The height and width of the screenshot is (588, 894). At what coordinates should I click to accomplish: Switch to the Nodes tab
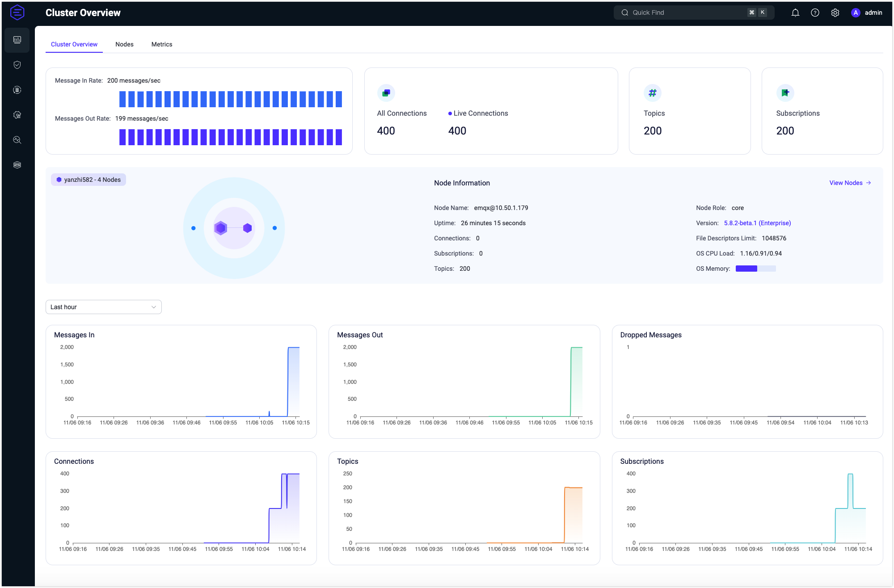tap(124, 44)
